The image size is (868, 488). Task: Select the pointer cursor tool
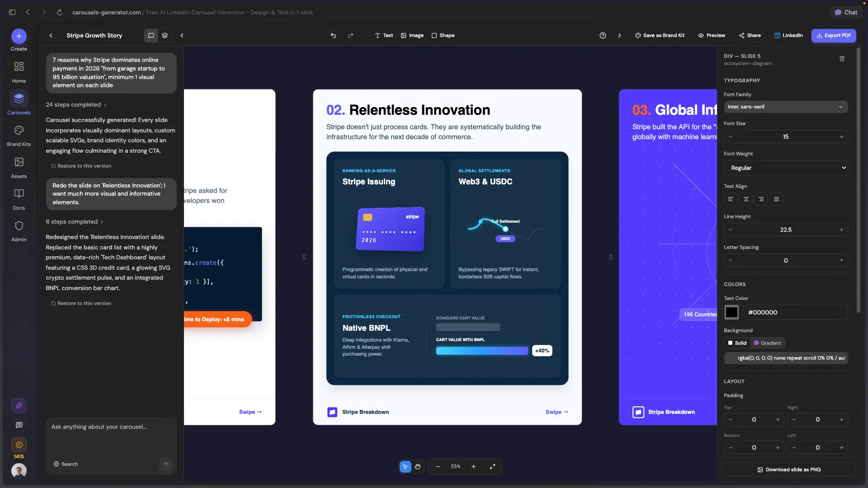click(406, 467)
